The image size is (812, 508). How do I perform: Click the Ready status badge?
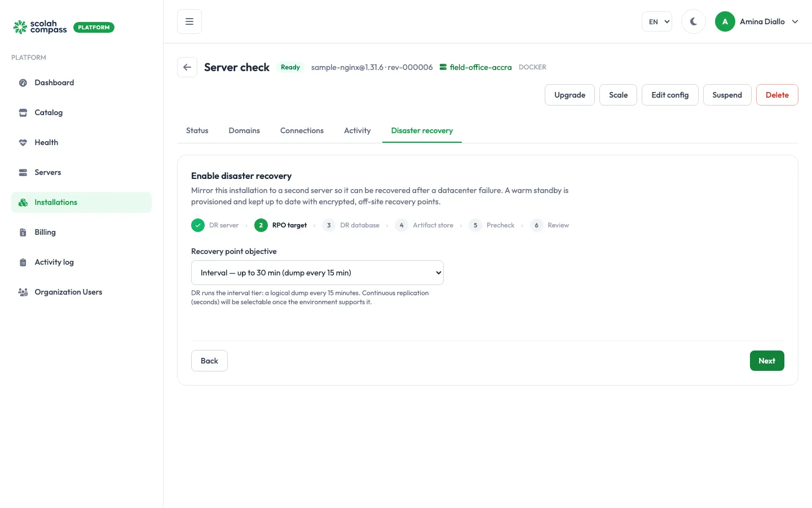point(290,67)
